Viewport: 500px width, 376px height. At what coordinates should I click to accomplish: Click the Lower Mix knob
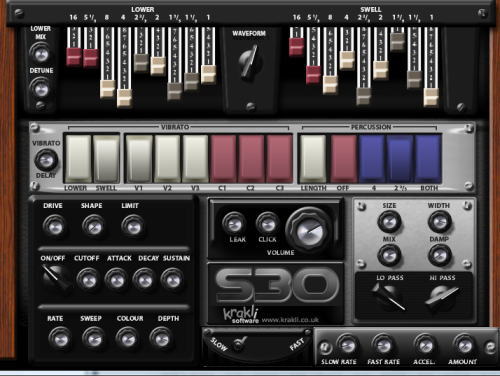coord(41,53)
